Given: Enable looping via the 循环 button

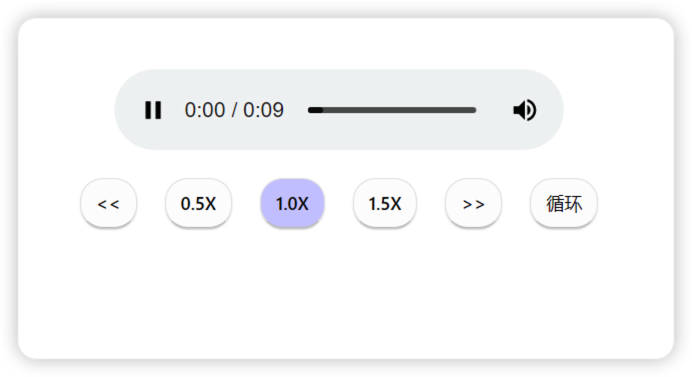Looking at the screenshot, I should tap(564, 203).
